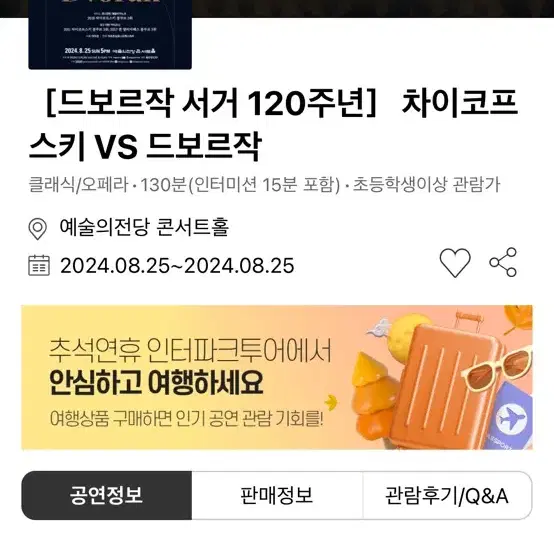Tap 초등학생이상 관람가 age rating text
This screenshot has width=554, height=554.
pos(426,184)
